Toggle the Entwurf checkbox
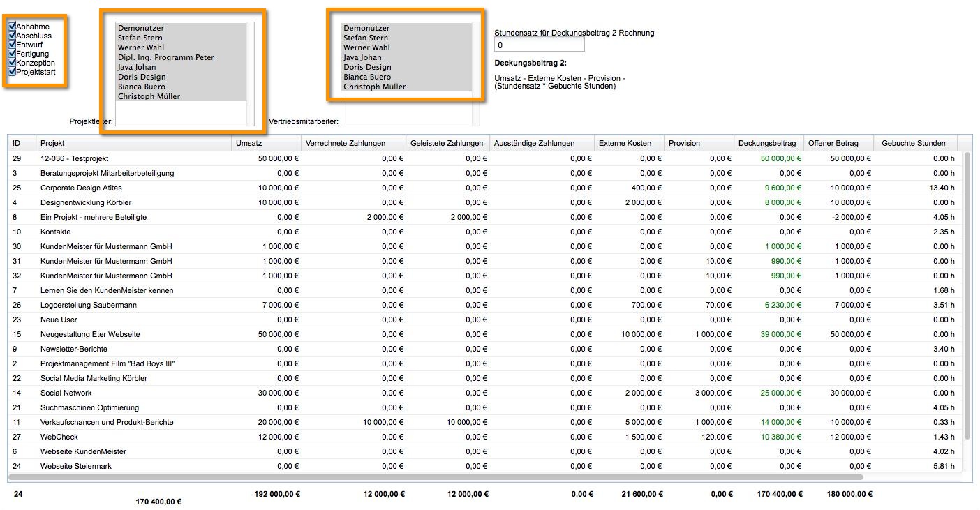Viewport: 980px width, 510px height. [12, 45]
